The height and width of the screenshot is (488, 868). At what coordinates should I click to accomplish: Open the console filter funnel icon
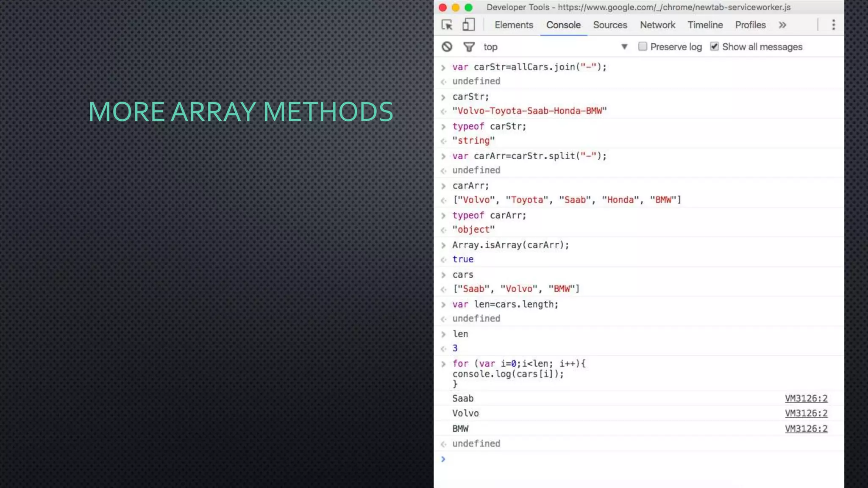point(469,47)
